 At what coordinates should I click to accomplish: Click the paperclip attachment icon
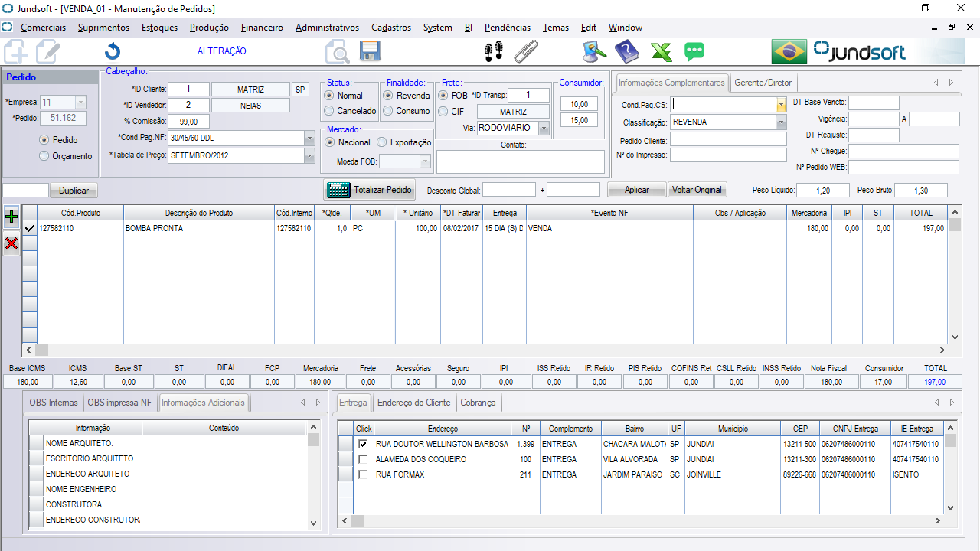pyautogui.click(x=526, y=51)
